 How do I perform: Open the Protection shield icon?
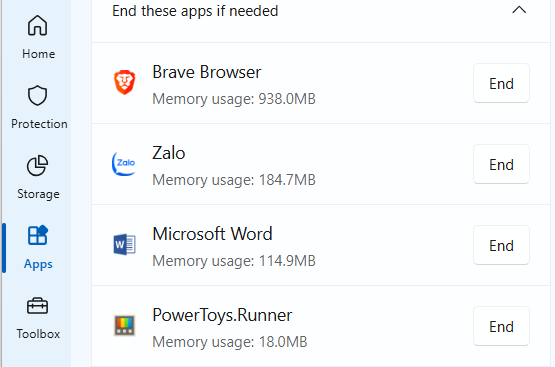tap(38, 96)
